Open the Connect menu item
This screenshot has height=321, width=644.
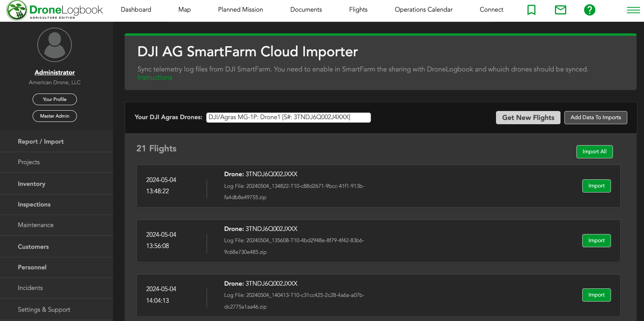click(x=491, y=10)
